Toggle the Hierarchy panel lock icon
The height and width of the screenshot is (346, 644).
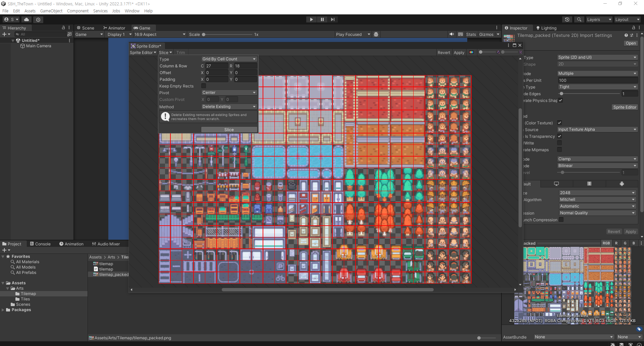tap(63, 28)
